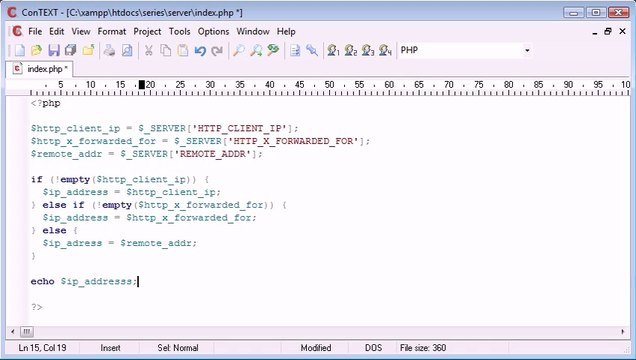Restore the inner document window
Viewport: 636px width, 360px height.
(x=608, y=32)
